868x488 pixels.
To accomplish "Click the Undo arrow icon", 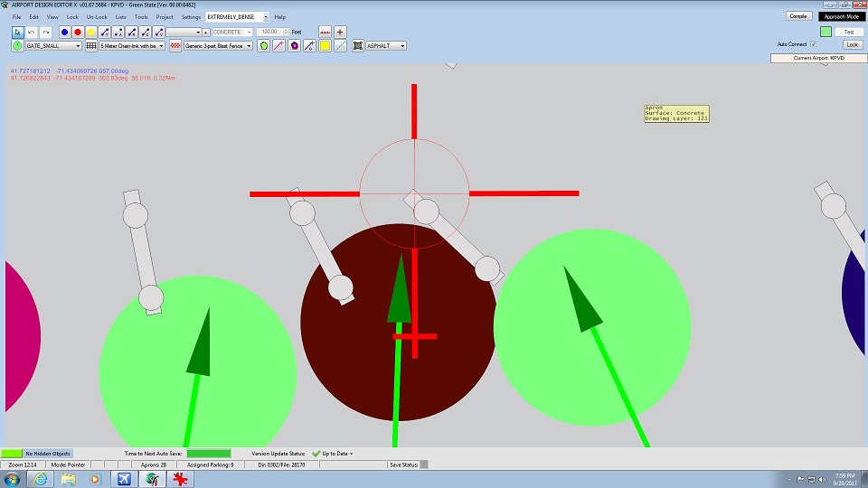I will point(31,32).
